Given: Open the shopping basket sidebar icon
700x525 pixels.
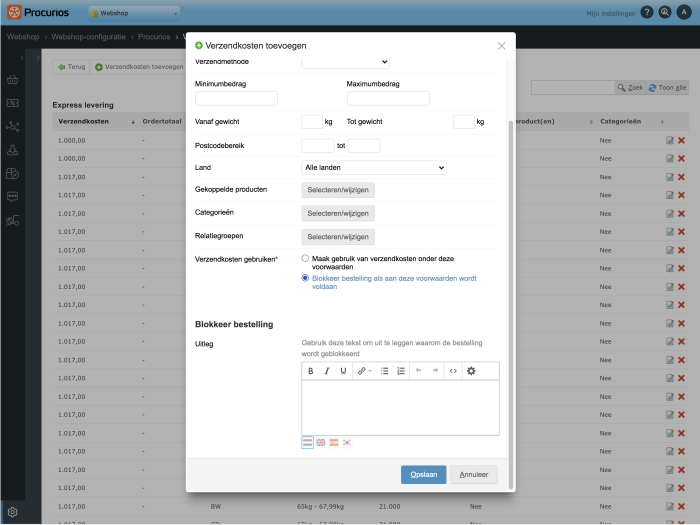Looking at the screenshot, I should pyautogui.click(x=12, y=80).
